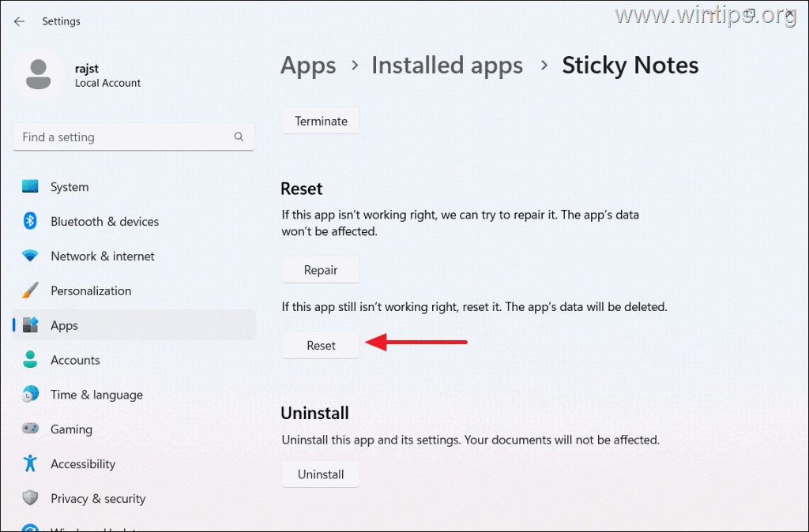The width and height of the screenshot is (809, 532).
Task: Click the Apps icon in sidebar
Action: click(30, 325)
